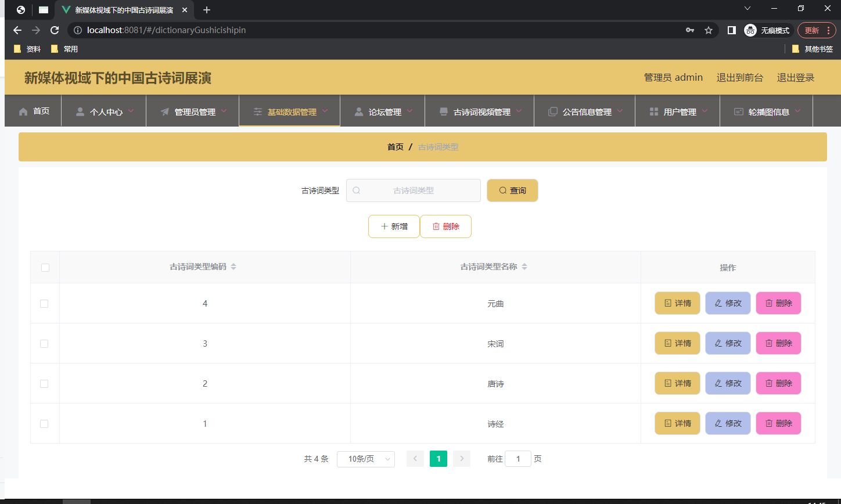Image resolution: width=841 pixels, height=504 pixels.
Task: Click 删除 for the 诗经 row
Action: pos(778,423)
